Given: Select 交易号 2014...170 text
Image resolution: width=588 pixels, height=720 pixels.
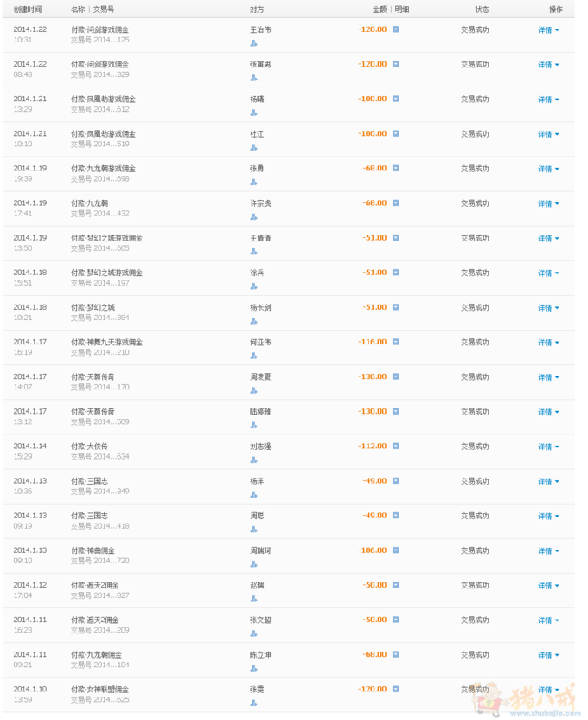Looking at the screenshot, I should [x=100, y=387].
